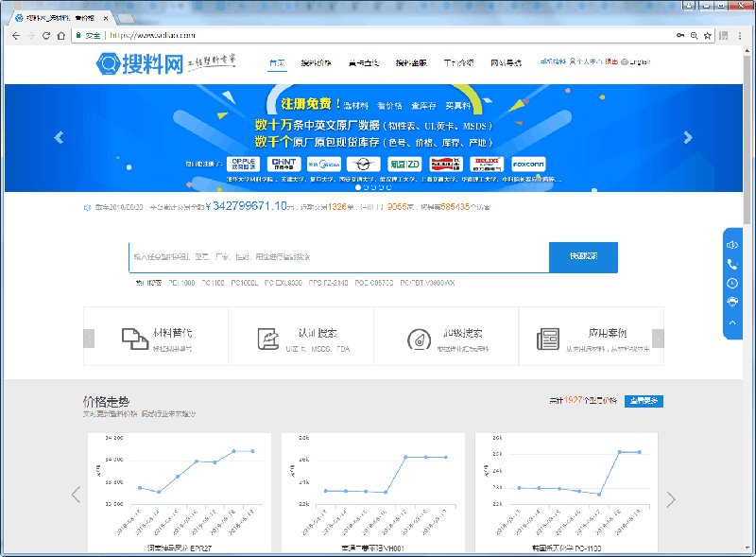Image resolution: width=756 pixels, height=557 pixels.
Task: Select the 首页 navigation tab
Action: pyautogui.click(x=277, y=63)
